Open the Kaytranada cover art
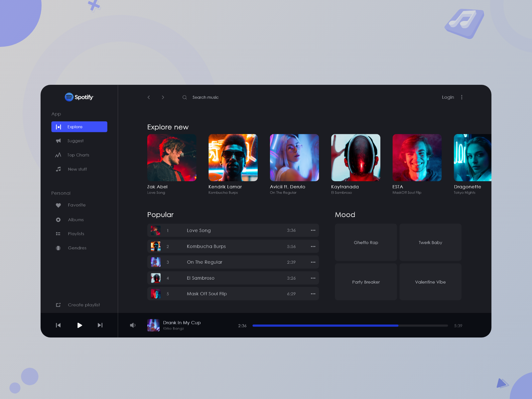The image size is (532, 399). [356, 158]
